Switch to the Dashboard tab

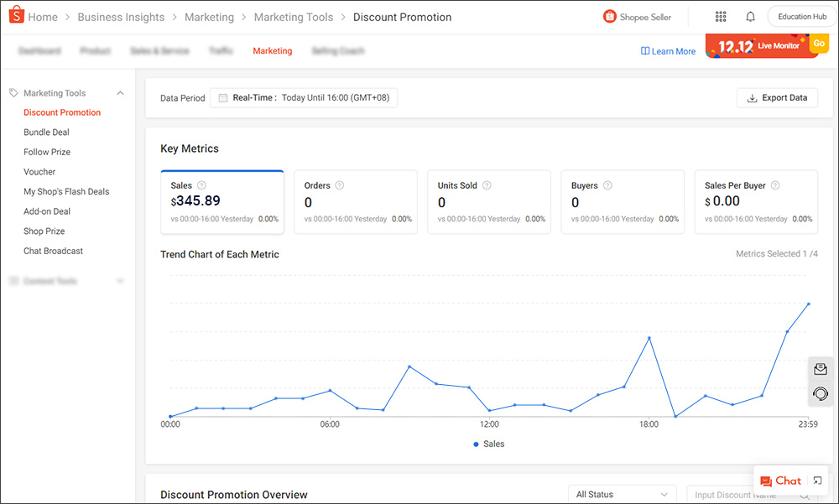coord(39,50)
